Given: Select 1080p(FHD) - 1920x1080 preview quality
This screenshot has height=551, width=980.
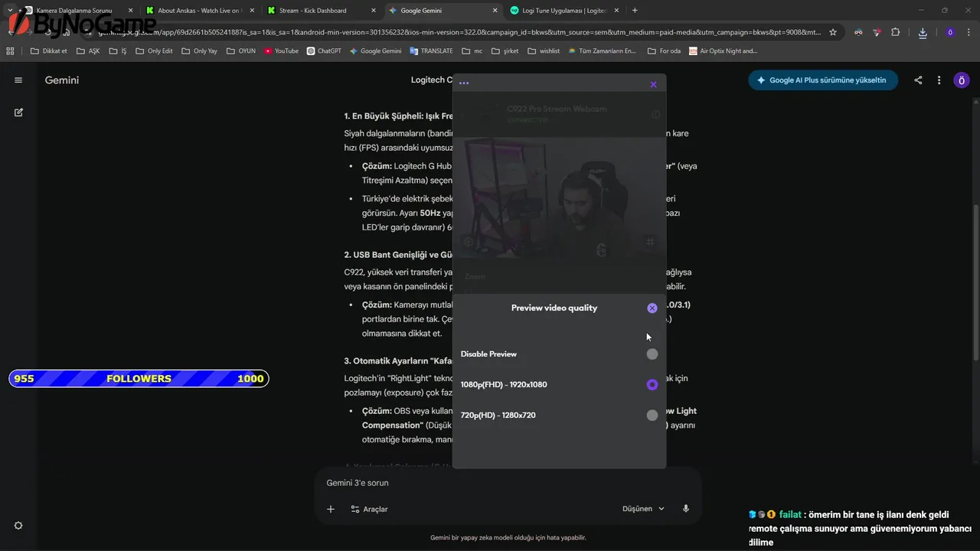Looking at the screenshot, I should click(652, 385).
